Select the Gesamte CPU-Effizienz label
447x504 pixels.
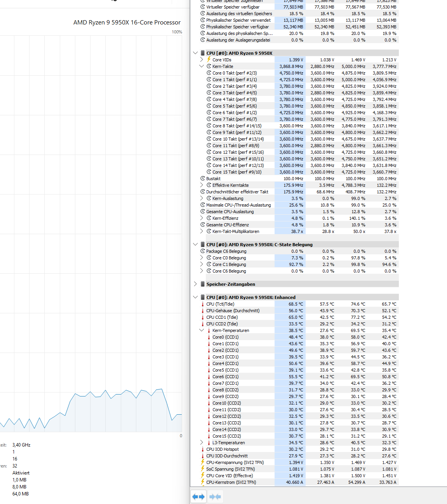click(x=228, y=225)
